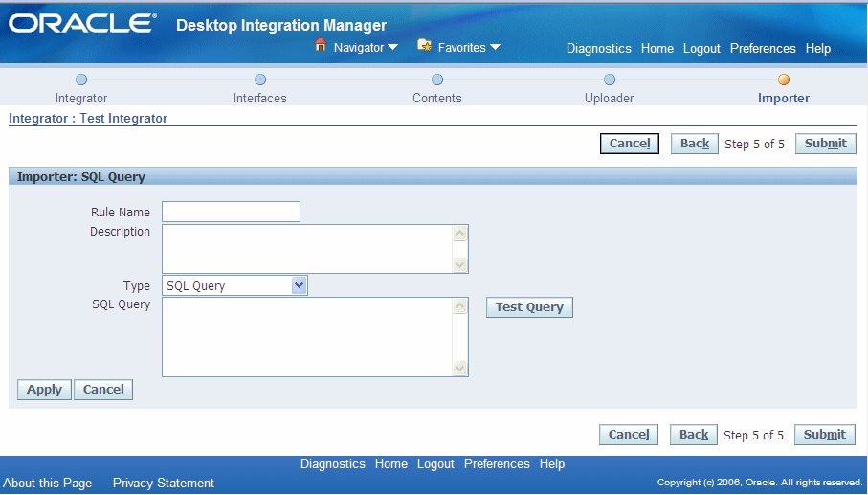Click Description scrollbar down arrow
Screen dimensions: 868x495
pos(459,264)
